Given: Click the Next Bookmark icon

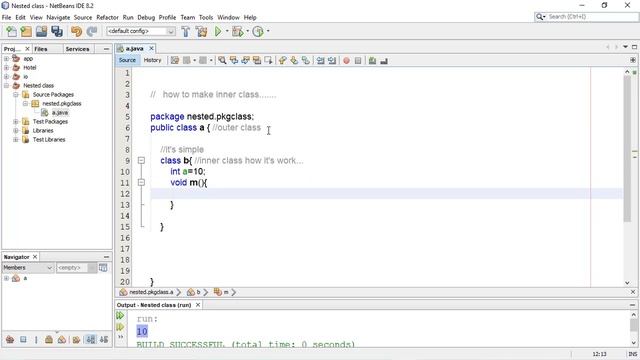Looking at the screenshot, I should [x=294, y=60].
